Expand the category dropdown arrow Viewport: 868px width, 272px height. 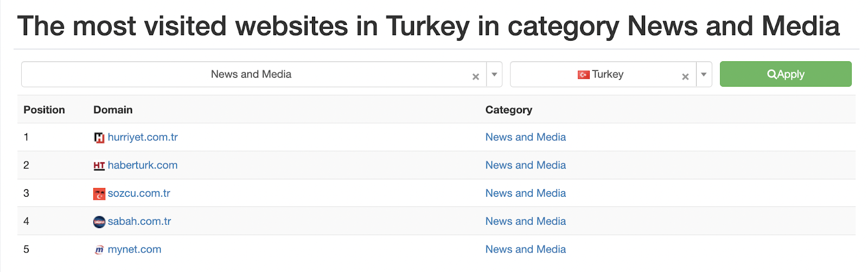click(494, 75)
